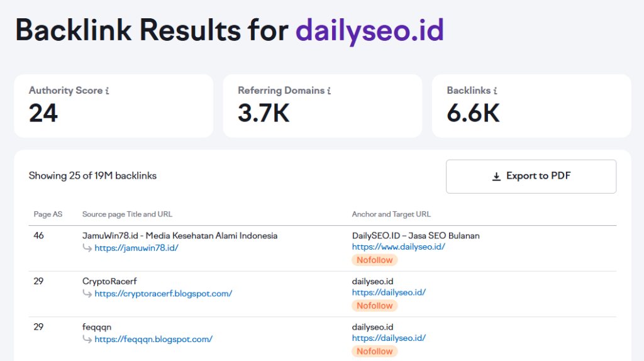Image resolution: width=644 pixels, height=361 pixels.
Task: Open the cryptoracerf.blogspot.com source link
Action: (163, 293)
